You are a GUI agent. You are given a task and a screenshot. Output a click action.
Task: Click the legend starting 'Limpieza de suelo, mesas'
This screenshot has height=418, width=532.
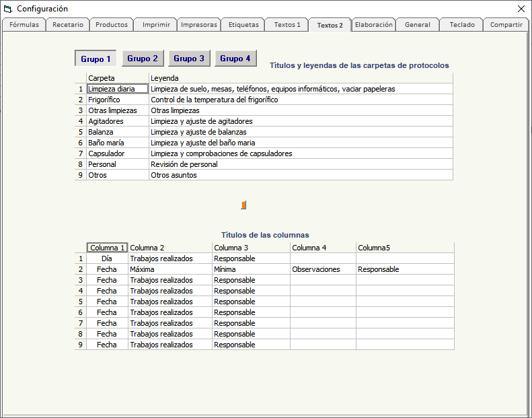coord(301,89)
